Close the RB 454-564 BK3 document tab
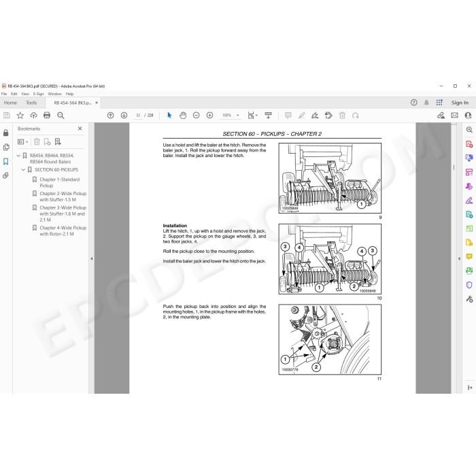 [x=97, y=103]
